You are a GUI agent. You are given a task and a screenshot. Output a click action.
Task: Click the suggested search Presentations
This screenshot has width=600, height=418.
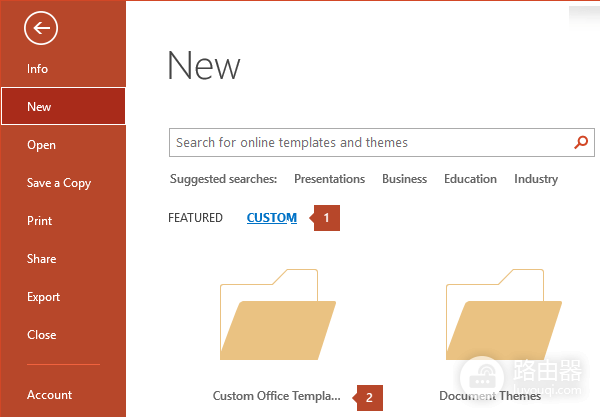click(329, 179)
